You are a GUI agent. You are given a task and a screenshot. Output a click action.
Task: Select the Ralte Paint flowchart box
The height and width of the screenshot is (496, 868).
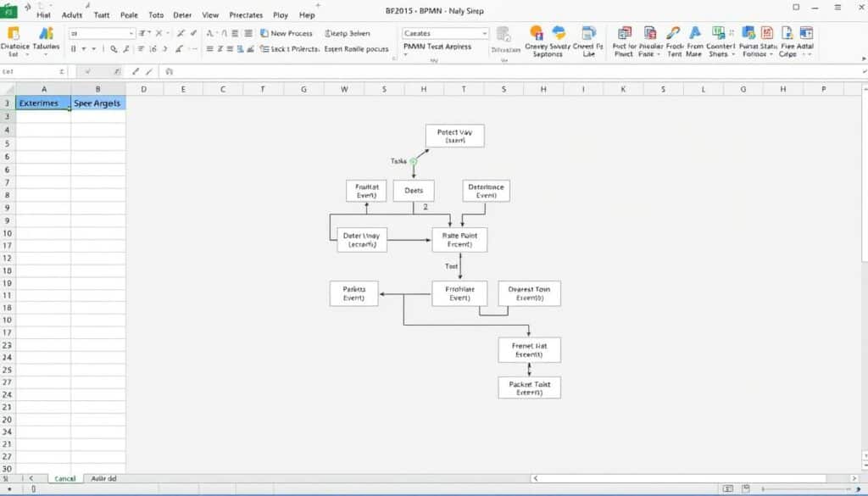[459, 240]
